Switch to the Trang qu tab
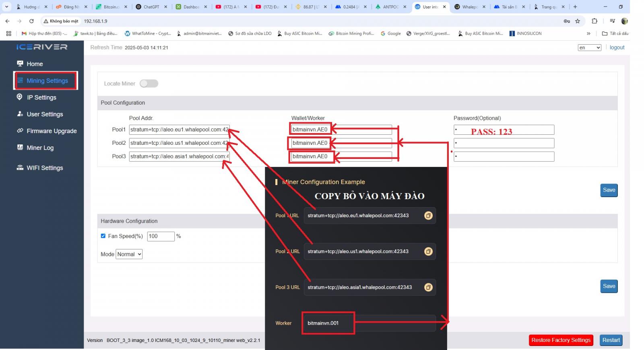This screenshot has width=644, height=350. coord(550,7)
